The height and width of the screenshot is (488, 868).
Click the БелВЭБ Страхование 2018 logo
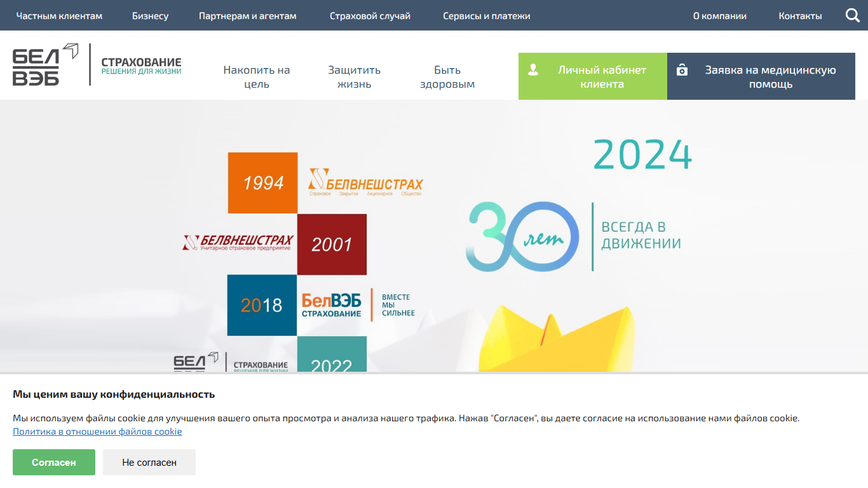click(x=332, y=305)
